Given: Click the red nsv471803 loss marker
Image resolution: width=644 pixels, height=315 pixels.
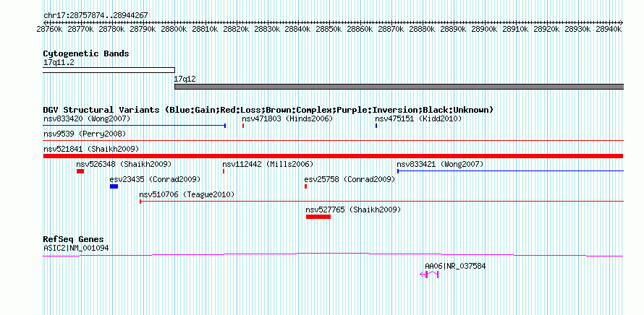Looking at the screenshot, I should coord(243,126).
